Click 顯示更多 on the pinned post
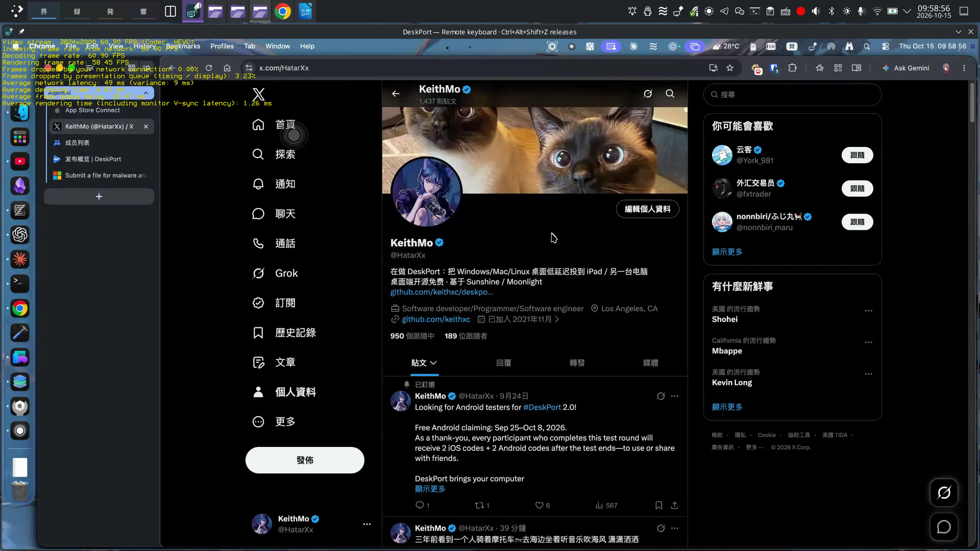980x551 pixels. pos(430,489)
